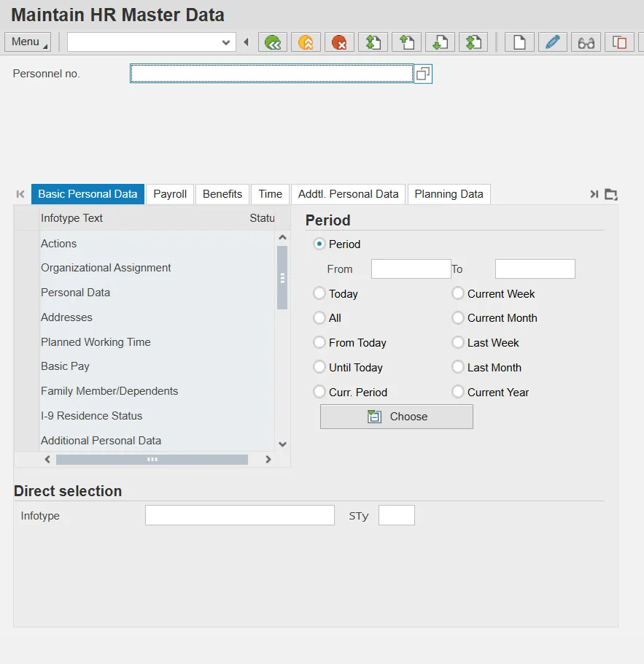644x664 pixels.
Task: Click the infotype list horizontal scrollbar
Action: (x=152, y=460)
